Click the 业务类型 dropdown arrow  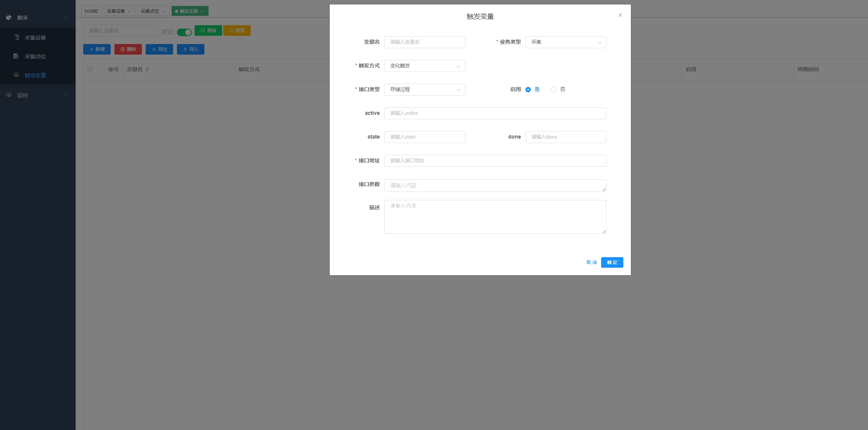pyautogui.click(x=600, y=43)
